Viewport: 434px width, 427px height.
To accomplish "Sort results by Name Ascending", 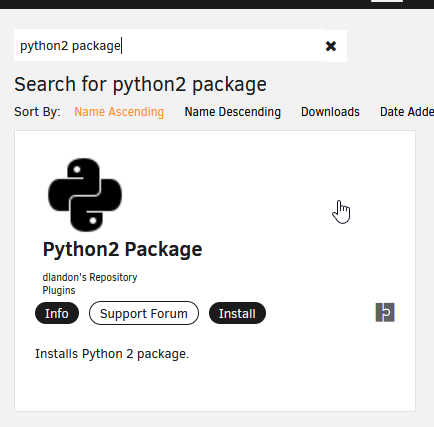I will point(119,112).
